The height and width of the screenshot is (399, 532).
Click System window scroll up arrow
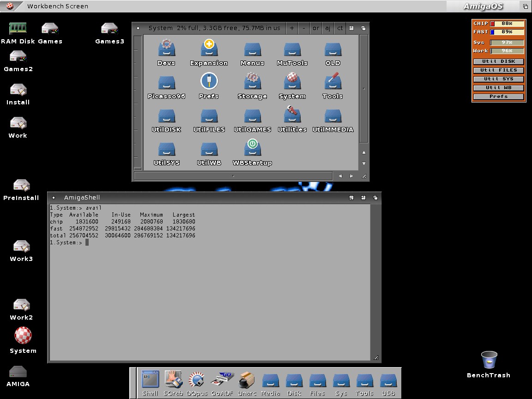364,152
